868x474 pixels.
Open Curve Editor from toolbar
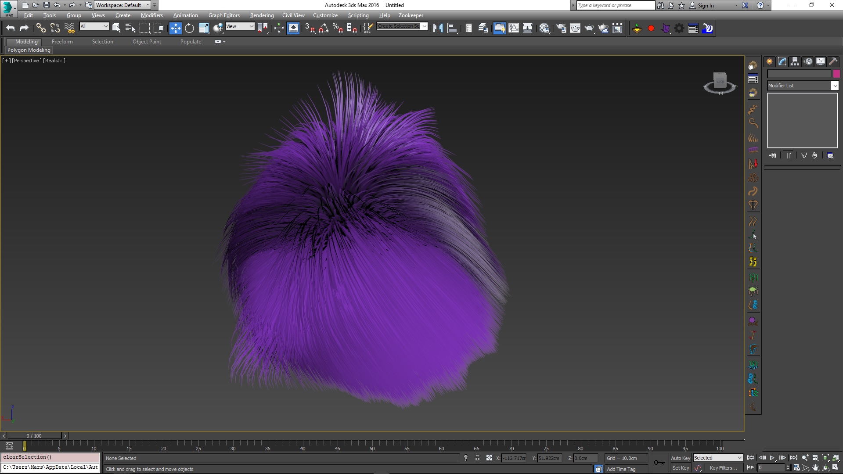pyautogui.click(x=513, y=29)
